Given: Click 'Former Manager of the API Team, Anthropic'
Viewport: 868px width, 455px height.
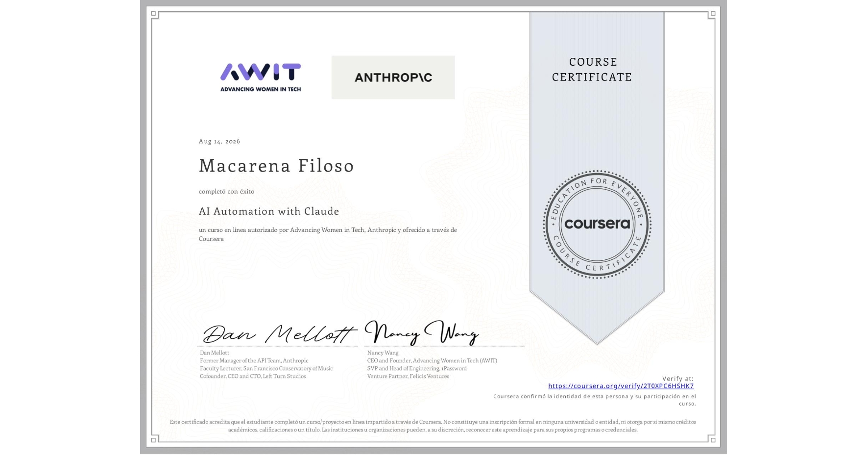Looking at the screenshot, I should (x=254, y=360).
